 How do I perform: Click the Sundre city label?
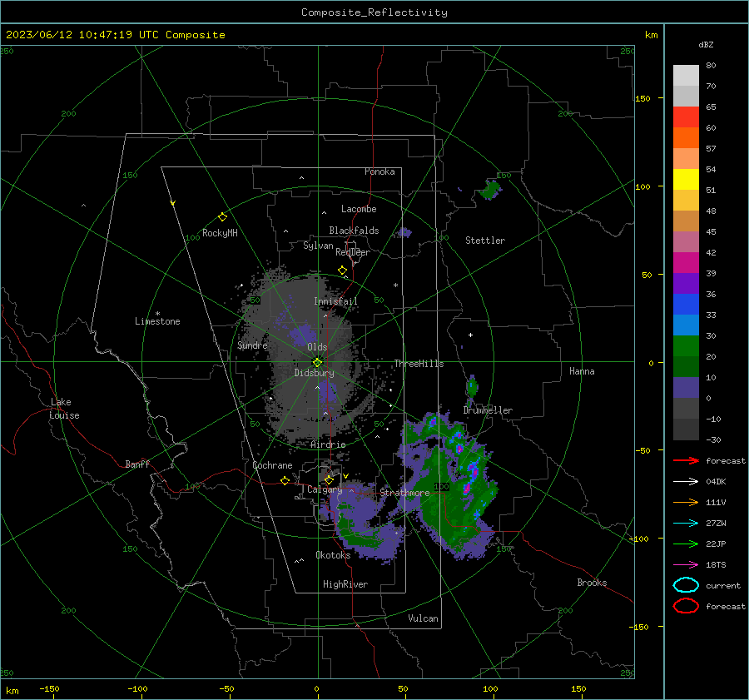click(x=252, y=345)
